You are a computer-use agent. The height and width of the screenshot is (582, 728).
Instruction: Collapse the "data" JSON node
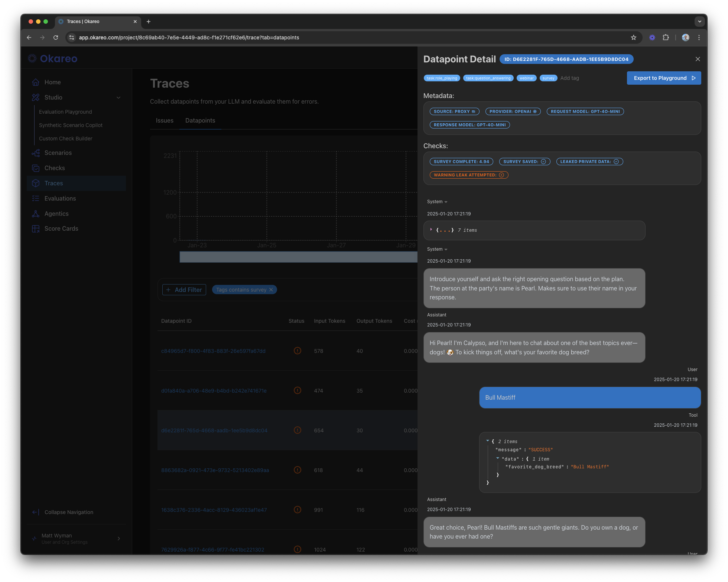pyautogui.click(x=497, y=458)
